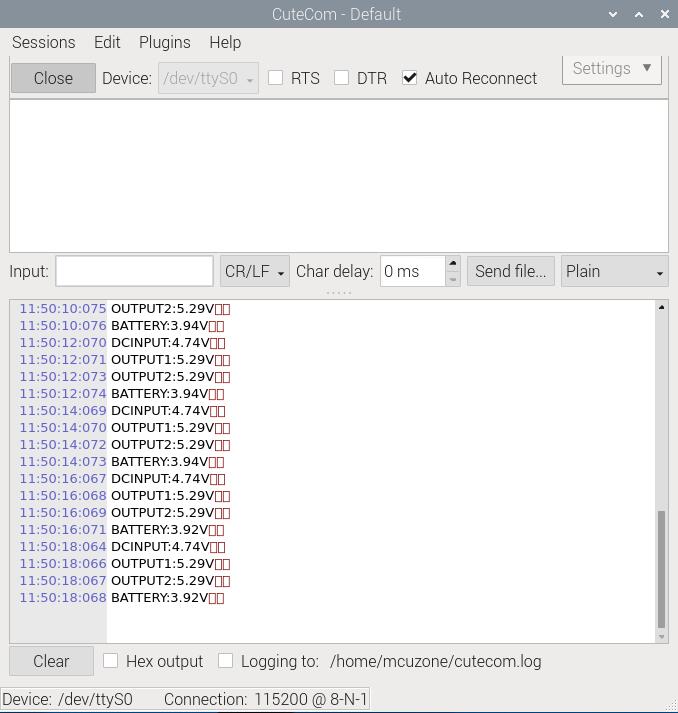The width and height of the screenshot is (678, 713).
Task: Minimize the CuteCom window
Action: tap(613, 14)
